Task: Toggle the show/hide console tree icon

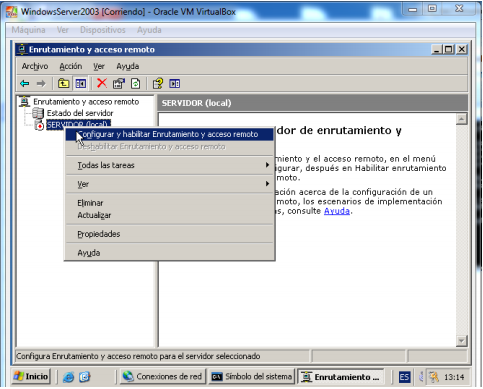Action: (x=80, y=83)
